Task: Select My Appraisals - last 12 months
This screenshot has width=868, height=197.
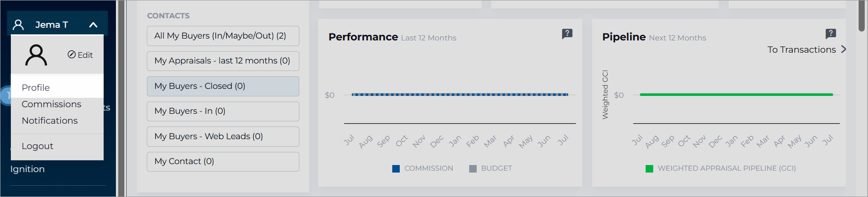Action: (223, 61)
